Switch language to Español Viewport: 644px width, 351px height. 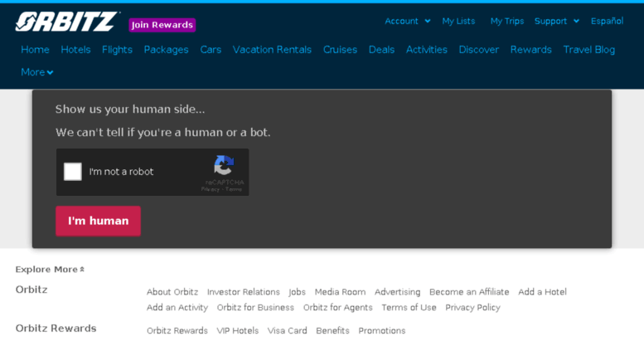pyautogui.click(x=607, y=22)
